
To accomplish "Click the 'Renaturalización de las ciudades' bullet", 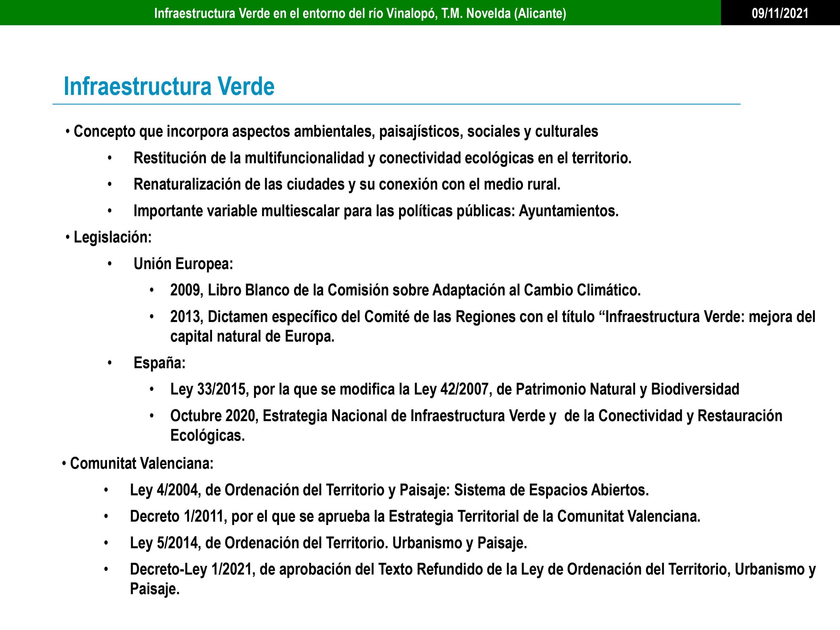I will click(x=347, y=184).
